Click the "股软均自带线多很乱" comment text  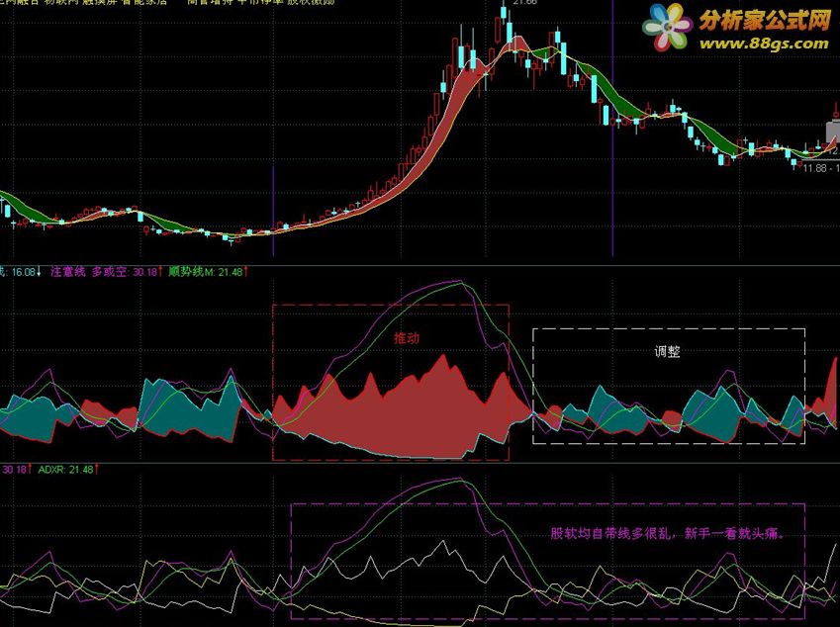click(610, 534)
